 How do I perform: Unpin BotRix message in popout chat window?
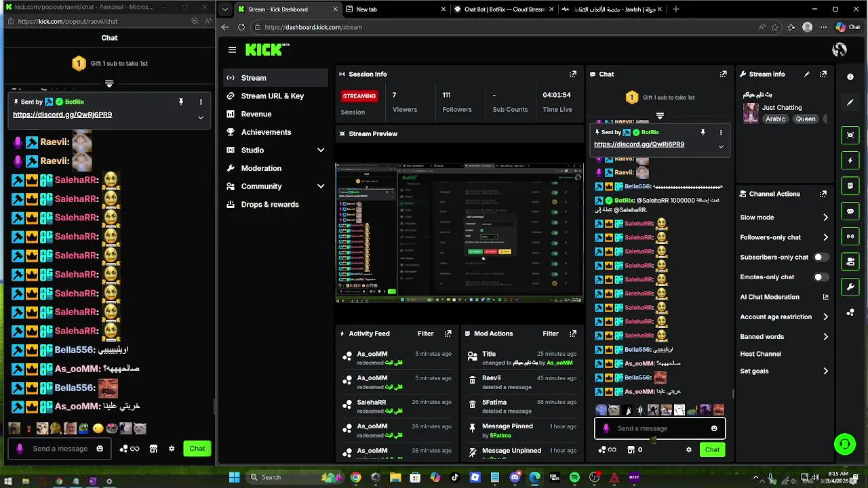(181, 102)
